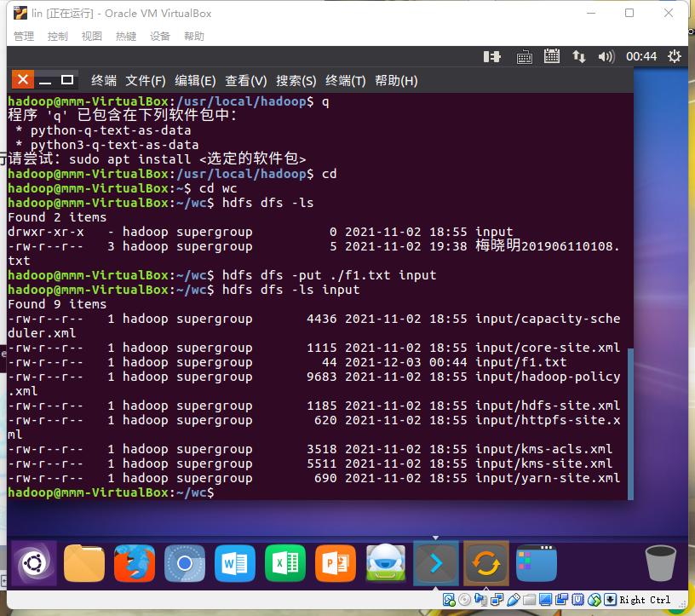Open terminal 帮助(H) menu
Viewport: 695px width, 616px height.
click(x=396, y=81)
